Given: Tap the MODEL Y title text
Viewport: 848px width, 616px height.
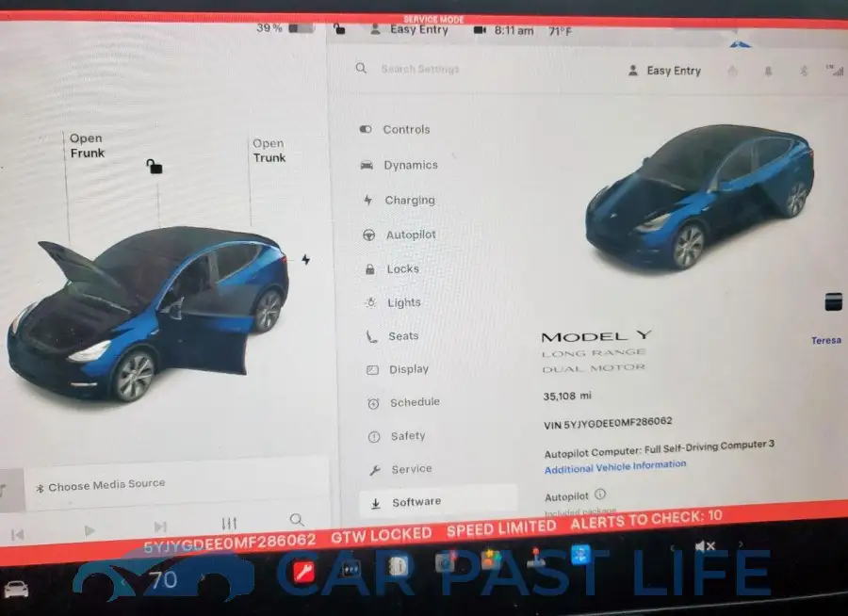Looking at the screenshot, I should coord(596,336).
